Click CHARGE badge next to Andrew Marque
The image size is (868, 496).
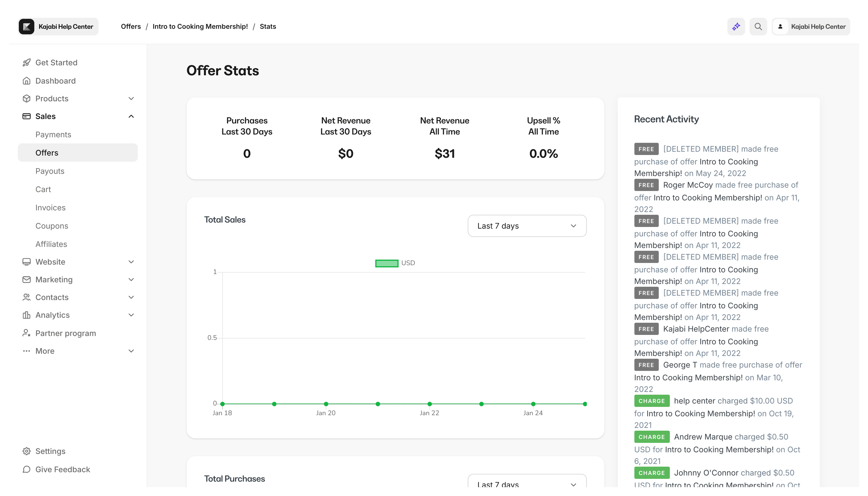pos(652,437)
